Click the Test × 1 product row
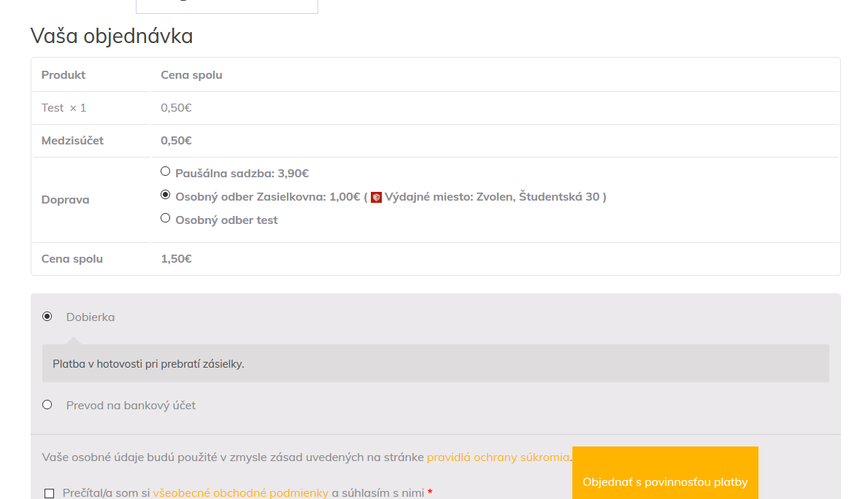The image size is (868, 499). click(436, 108)
